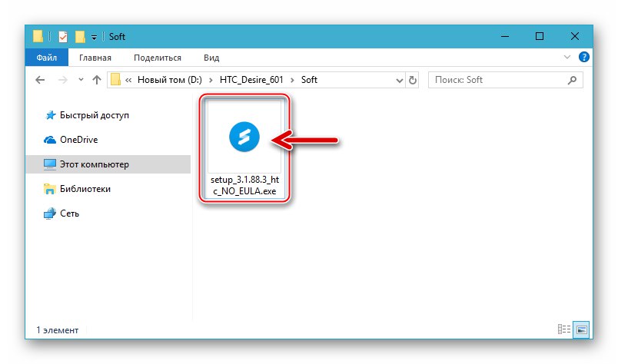Click the magnifier search icon
The height and width of the screenshot is (364, 618).
click(x=572, y=80)
